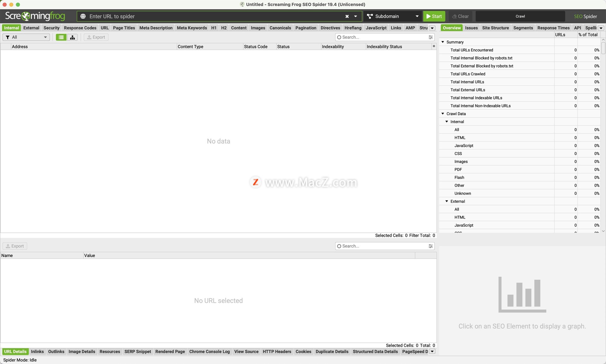Open the Rendered Page tab
The image size is (606, 364).
click(x=170, y=351)
